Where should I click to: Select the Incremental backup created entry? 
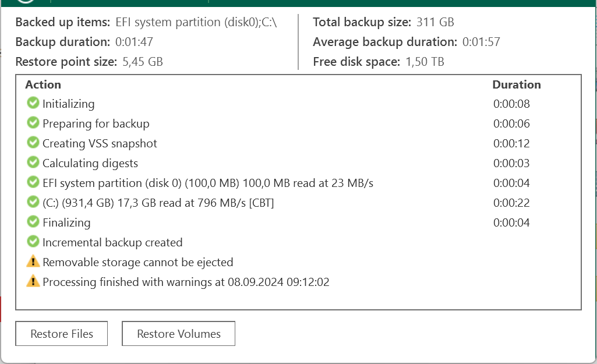click(112, 242)
